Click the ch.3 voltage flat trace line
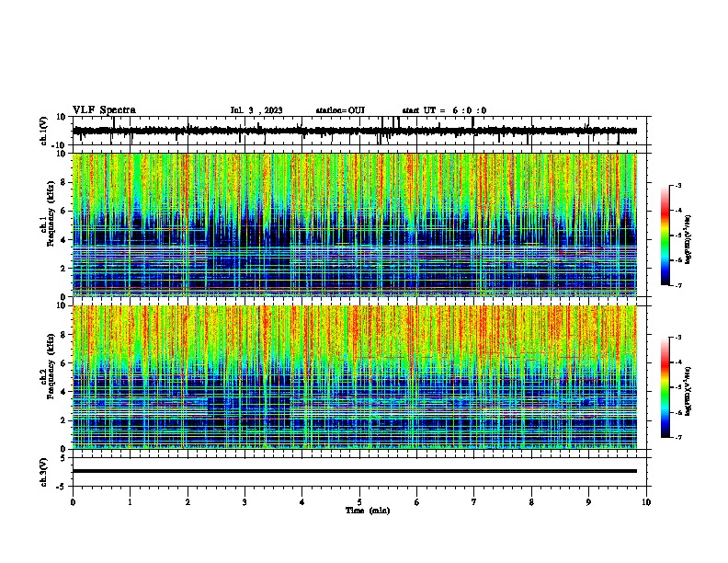 pyautogui.click(x=355, y=471)
